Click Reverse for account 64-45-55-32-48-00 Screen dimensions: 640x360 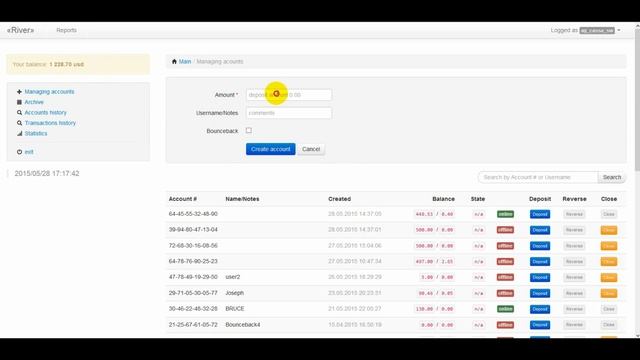click(x=574, y=214)
